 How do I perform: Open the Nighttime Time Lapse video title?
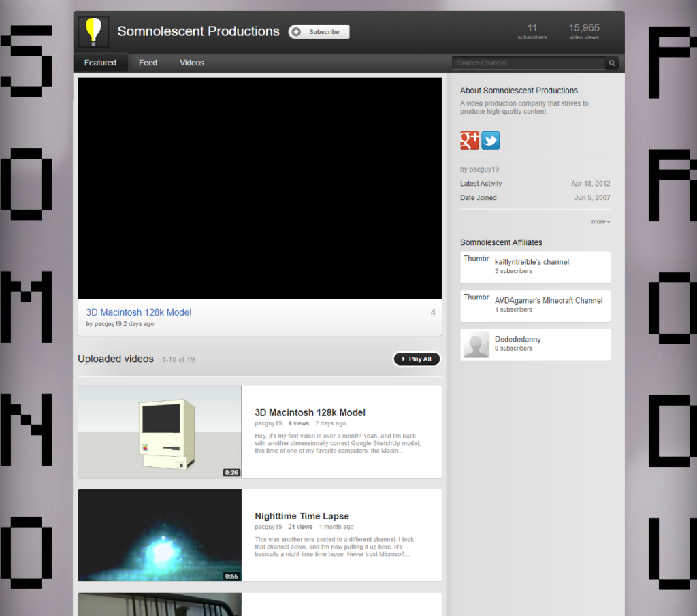(x=302, y=516)
